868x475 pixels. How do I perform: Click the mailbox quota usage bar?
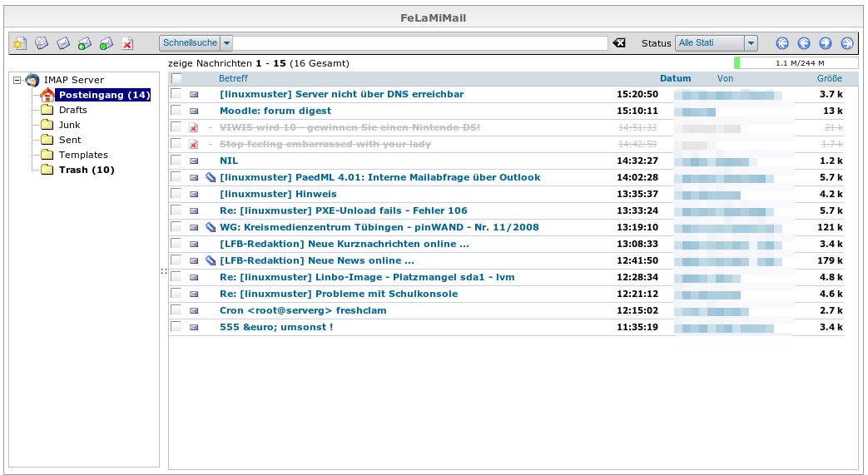pos(796,62)
